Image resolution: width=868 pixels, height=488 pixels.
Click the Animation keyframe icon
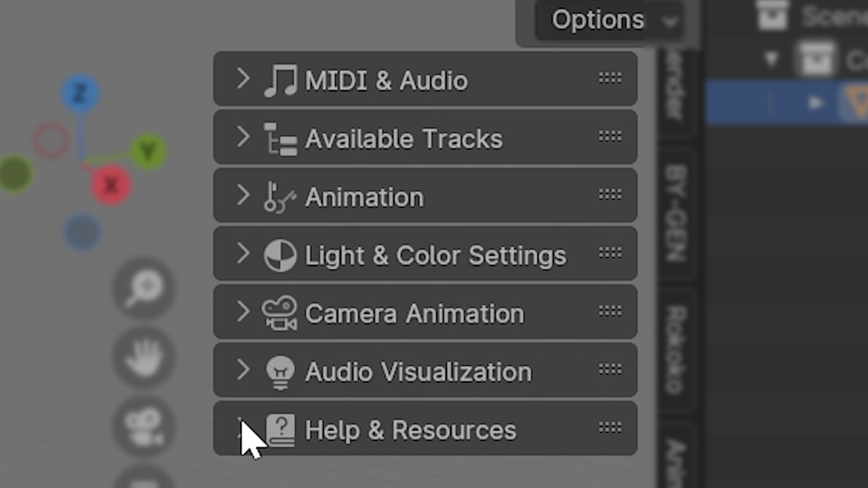click(x=280, y=197)
